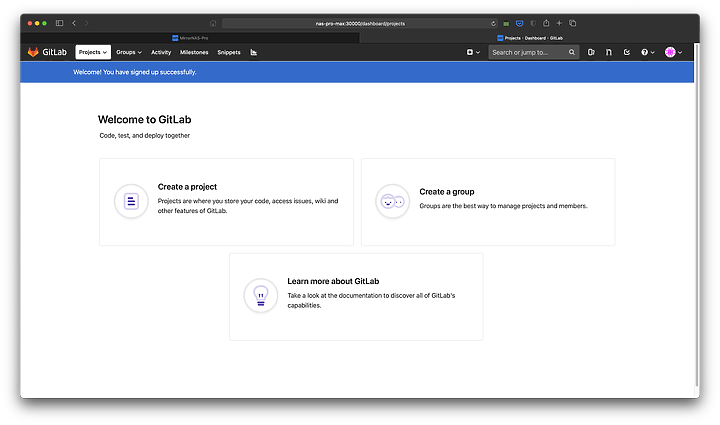Expand the Groups dropdown menu
The width and height of the screenshot is (720, 425).
tap(129, 52)
